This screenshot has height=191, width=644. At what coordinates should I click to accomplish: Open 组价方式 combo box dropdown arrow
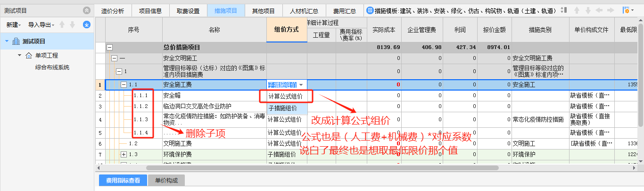click(301, 85)
